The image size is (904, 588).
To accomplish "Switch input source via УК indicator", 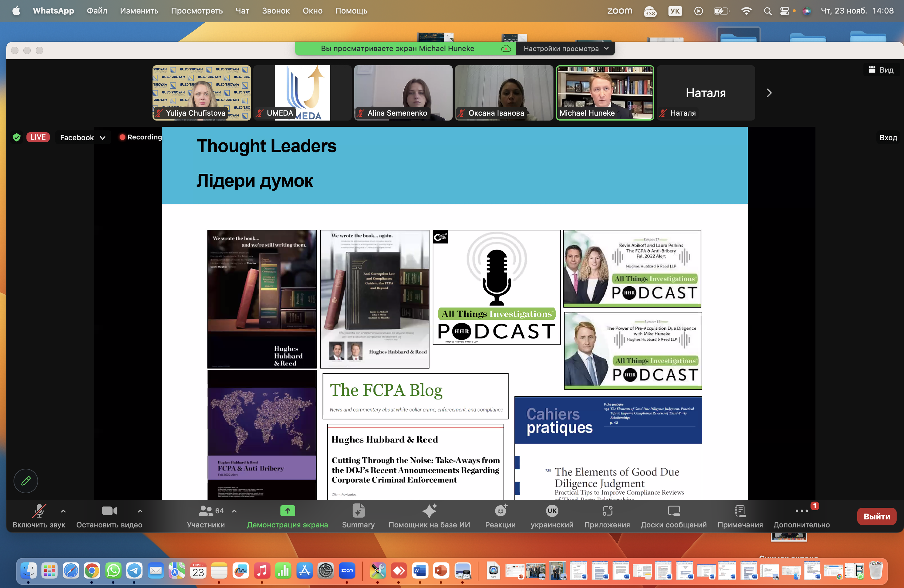I will pos(675,11).
